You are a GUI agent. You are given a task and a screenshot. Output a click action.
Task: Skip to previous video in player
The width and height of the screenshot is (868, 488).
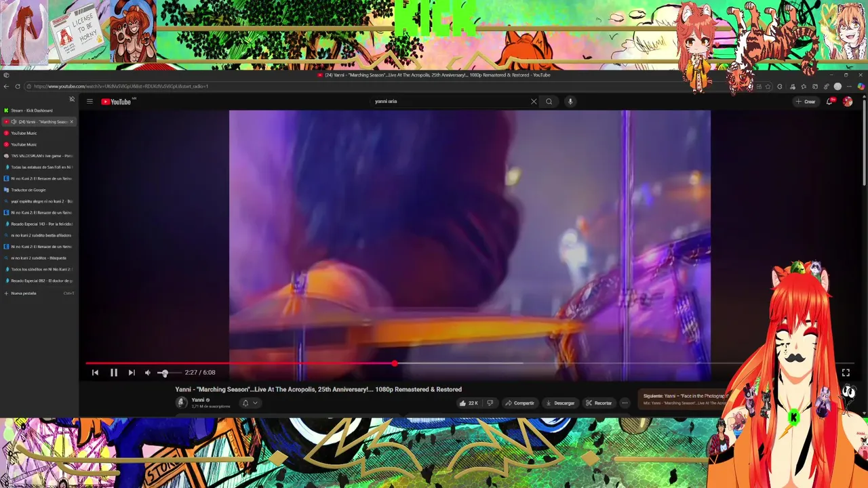[x=95, y=373]
